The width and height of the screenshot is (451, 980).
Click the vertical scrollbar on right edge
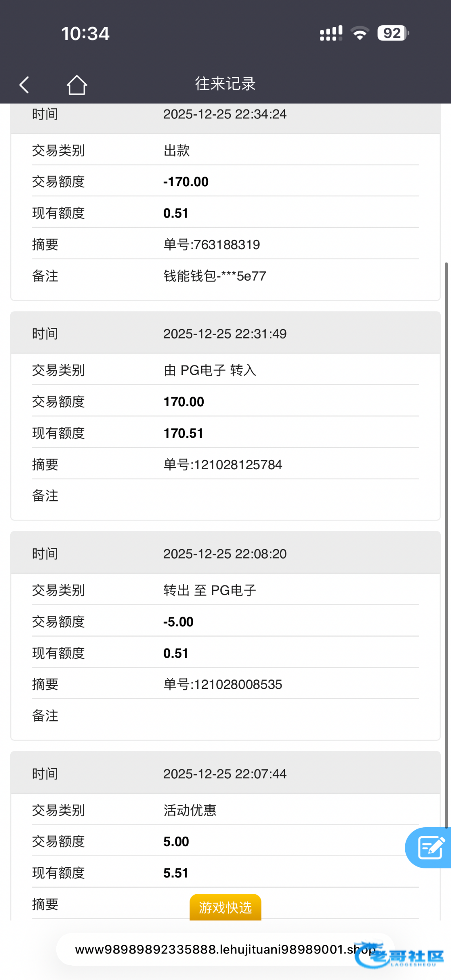pyautogui.click(x=446, y=531)
